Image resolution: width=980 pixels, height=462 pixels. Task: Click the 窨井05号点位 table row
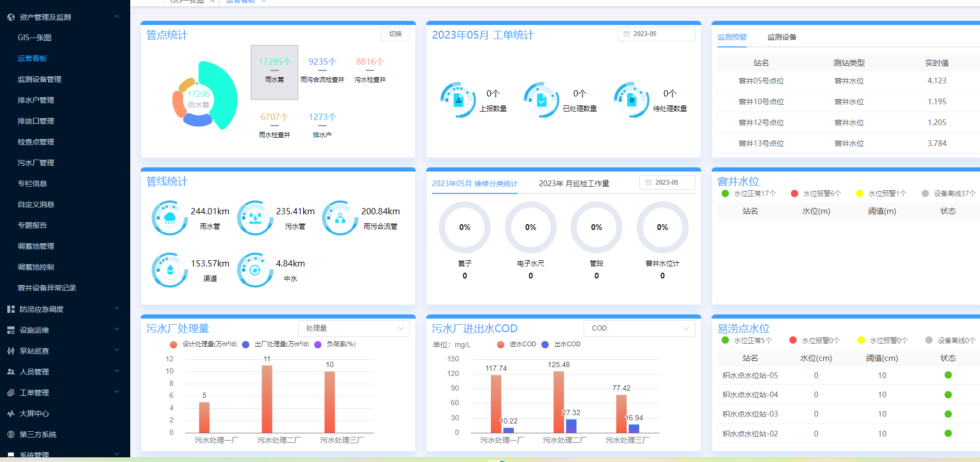click(x=849, y=81)
